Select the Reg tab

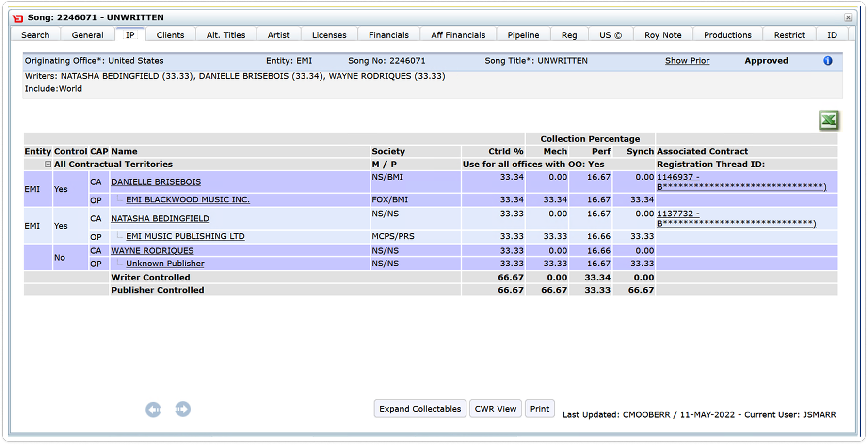coord(569,35)
